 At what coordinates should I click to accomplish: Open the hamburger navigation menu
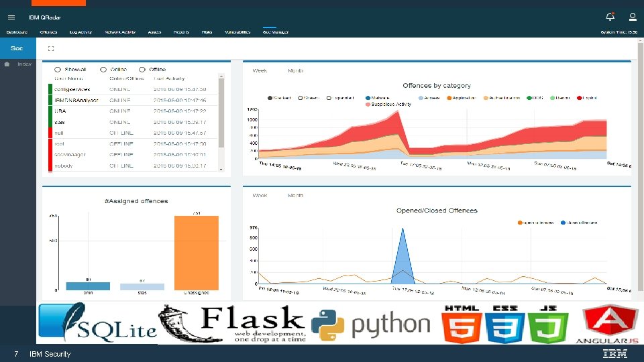[x=11, y=17]
